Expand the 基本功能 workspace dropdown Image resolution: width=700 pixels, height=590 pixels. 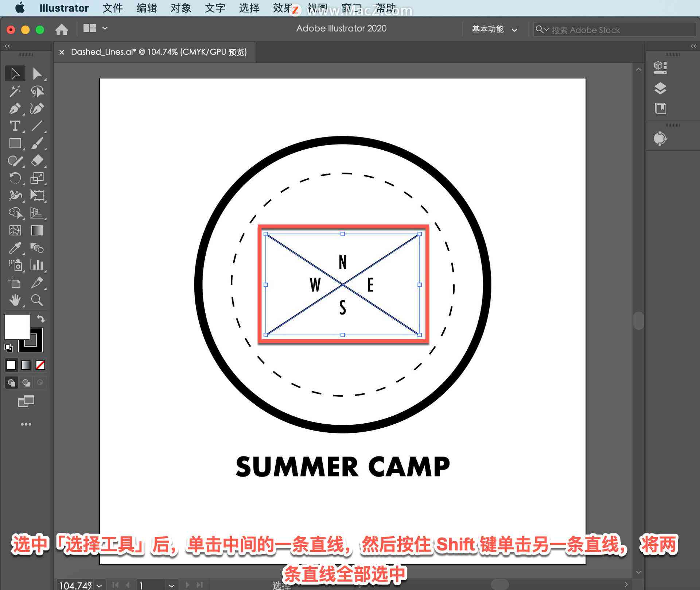click(491, 29)
